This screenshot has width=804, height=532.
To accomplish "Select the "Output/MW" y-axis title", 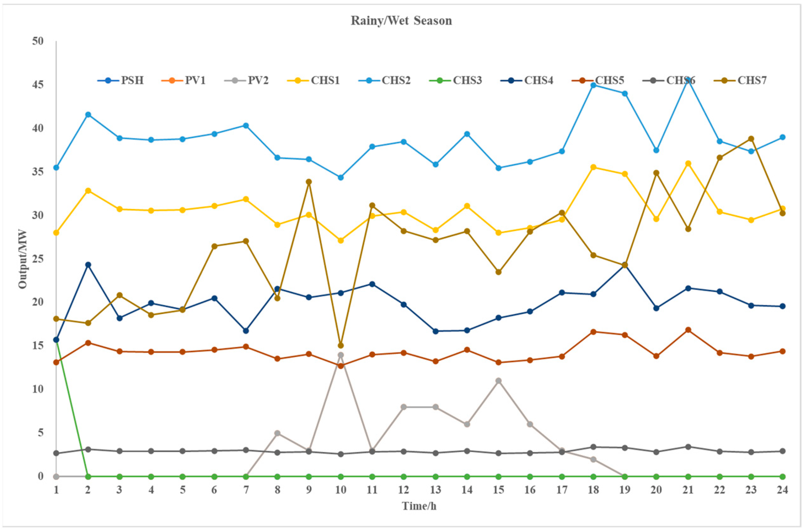I will click(23, 259).
